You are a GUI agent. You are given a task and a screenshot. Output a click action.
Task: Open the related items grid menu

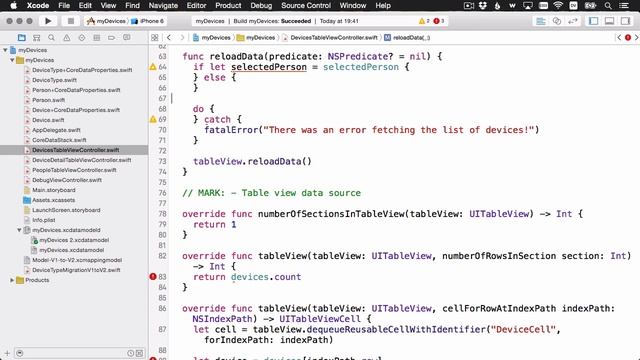[155, 38]
